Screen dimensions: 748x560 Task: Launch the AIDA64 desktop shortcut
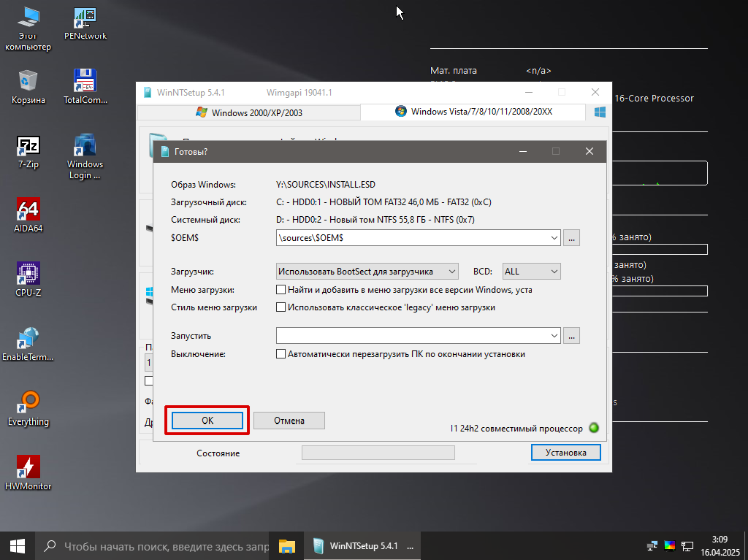pos(28,215)
